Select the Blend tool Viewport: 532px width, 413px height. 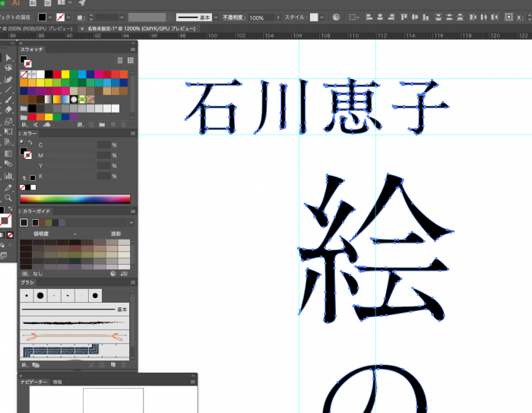click(x=8, y=164)
